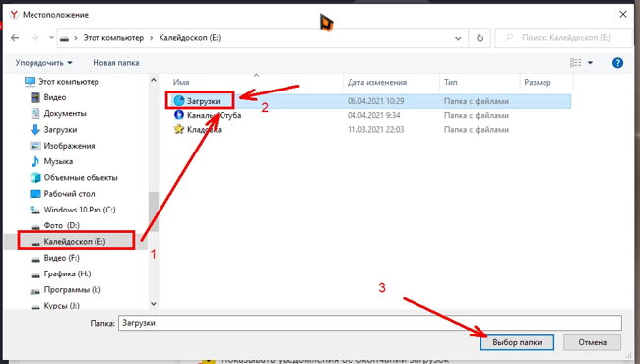Sort by 'Имя' column header
Screen dimensions: 640x364
[x=181, y=82]
